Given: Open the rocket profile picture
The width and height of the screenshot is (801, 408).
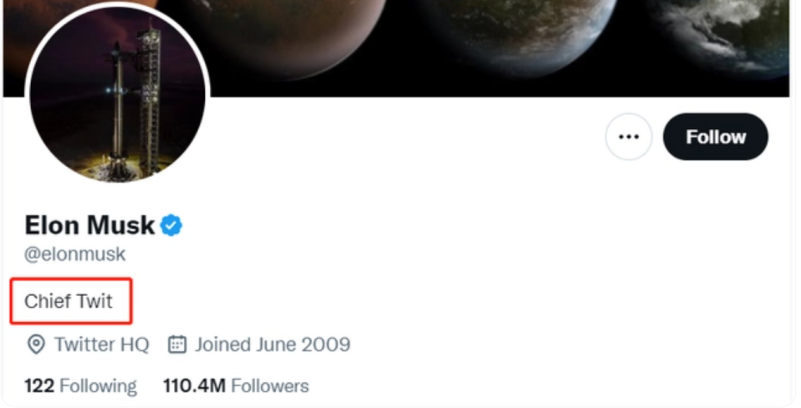Looking at the screenshot, I should click(117, 93).
